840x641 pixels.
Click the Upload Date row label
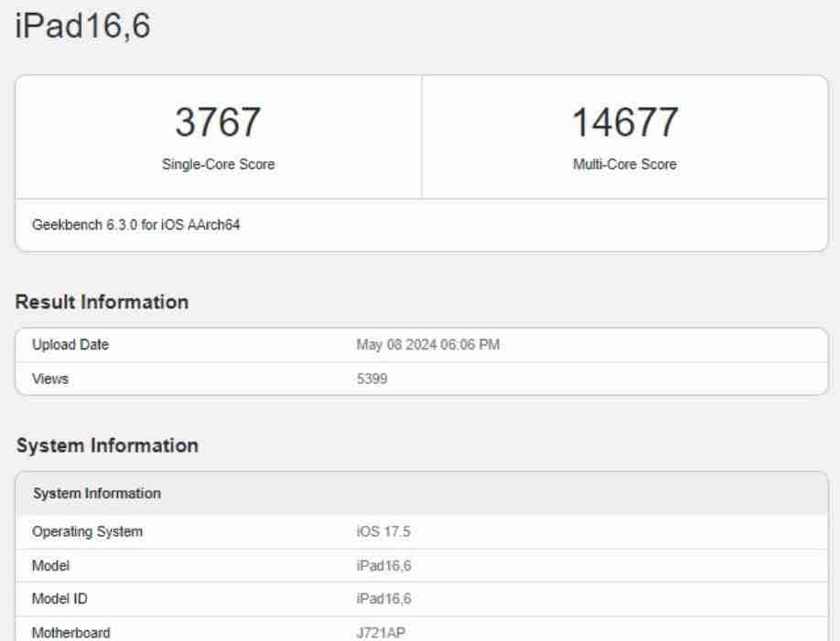coord(70,345)
